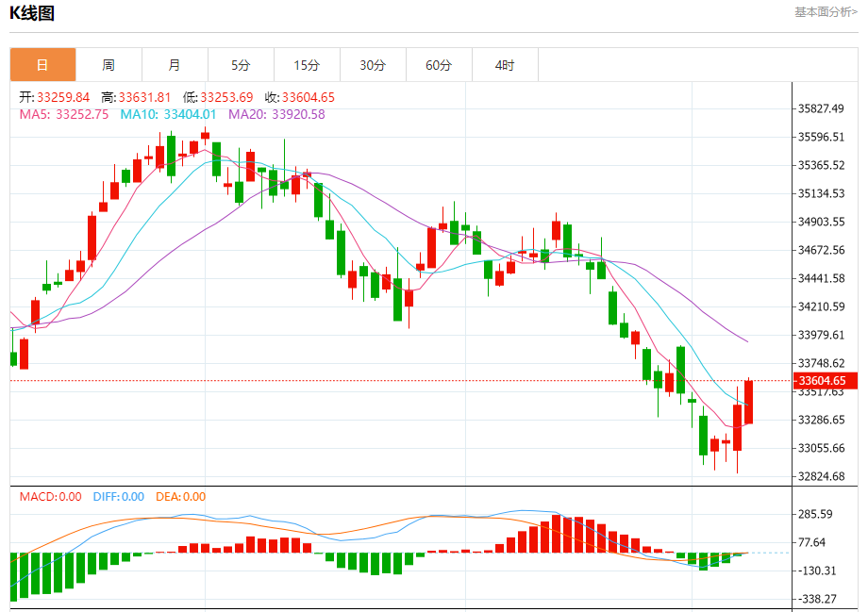This screenshot has height=612, width=868.
Task: Click the last red candlestick at 33604.65
Action: point(748,402)
